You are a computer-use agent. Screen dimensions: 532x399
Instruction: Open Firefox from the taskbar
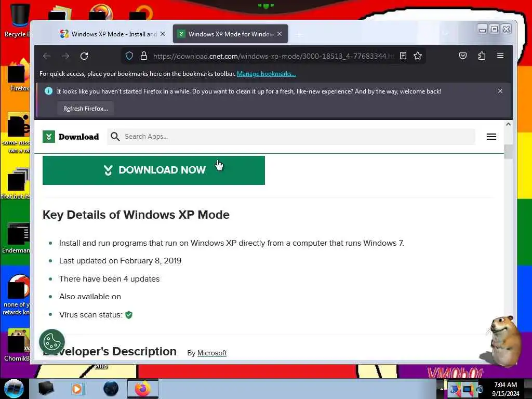[143, 389]
